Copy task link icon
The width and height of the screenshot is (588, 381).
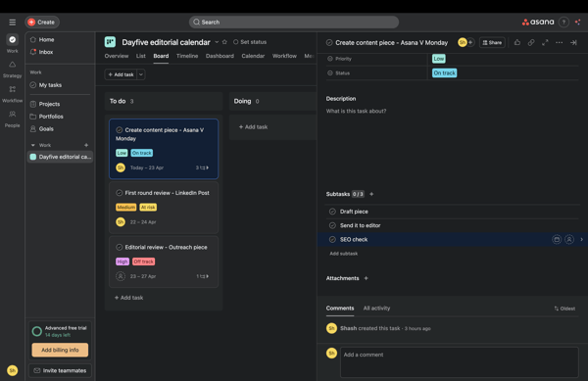click(531, 43)
